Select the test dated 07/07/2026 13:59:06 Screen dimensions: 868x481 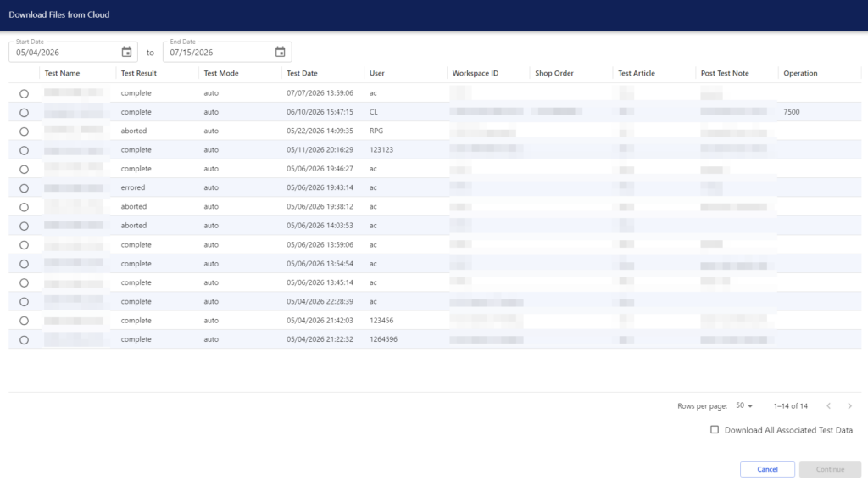pyautogui.click(x=24, y=93)
